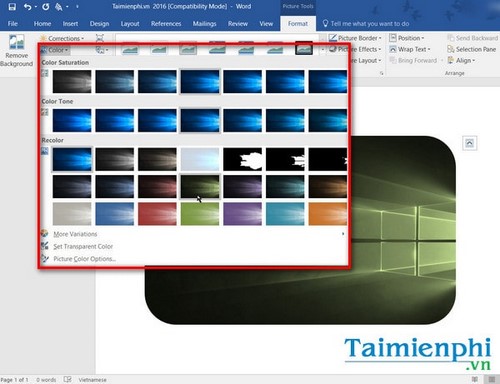The image size is (500, 384).
Task: Select the last Color Saturation thumbnail
Action: (328, 81)
